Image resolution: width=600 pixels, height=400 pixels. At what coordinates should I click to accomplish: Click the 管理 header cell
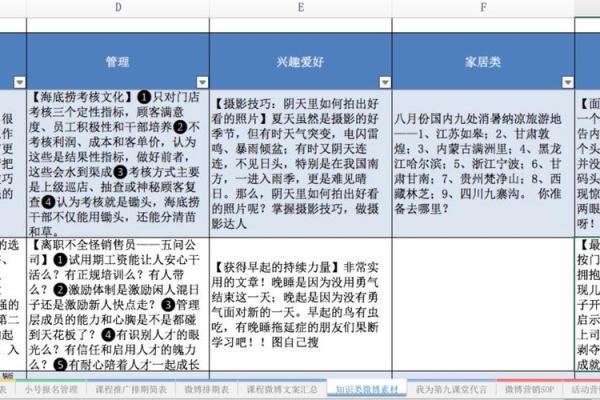click(x=118, y=62)
